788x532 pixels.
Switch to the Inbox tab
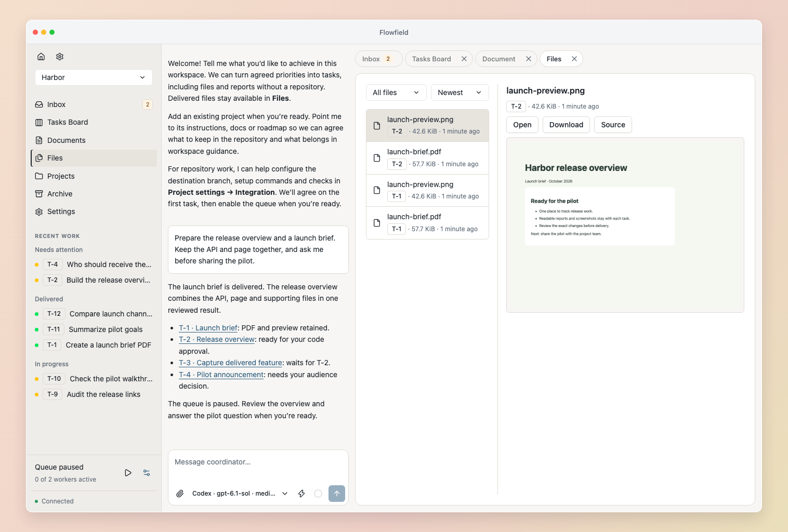click(379, 59)
